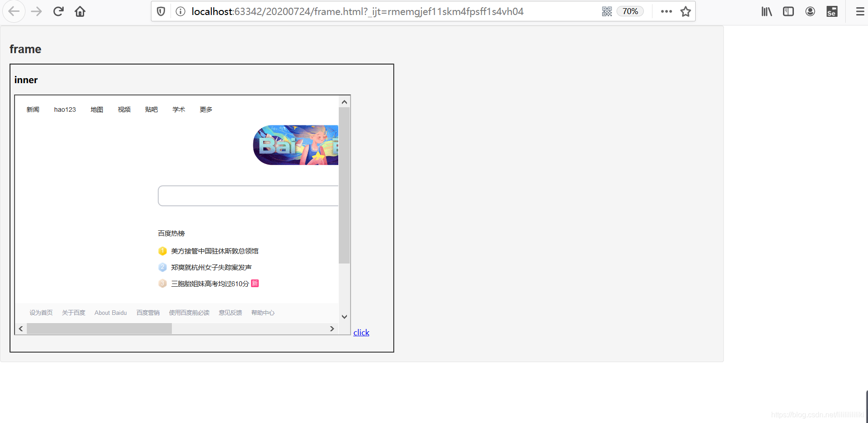Click the 'inner' heading text
The height and width of the screenshot is (423, 868).
pos(26,80)
